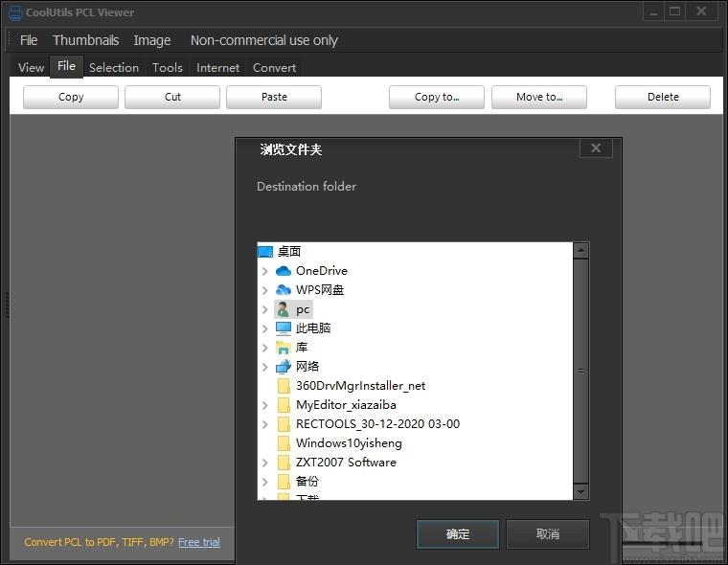Confirm with the 确定 button
This screenshot has height=565, width=728.
pos(458,534)
